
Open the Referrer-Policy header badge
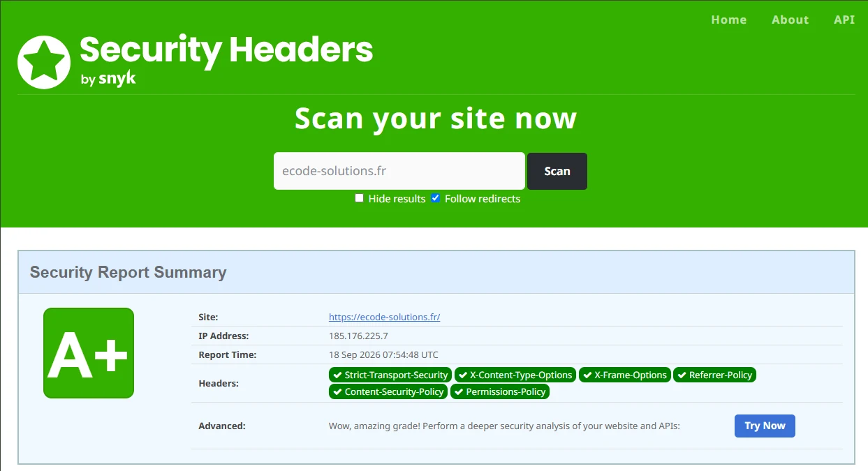click(x=715, y=375)
